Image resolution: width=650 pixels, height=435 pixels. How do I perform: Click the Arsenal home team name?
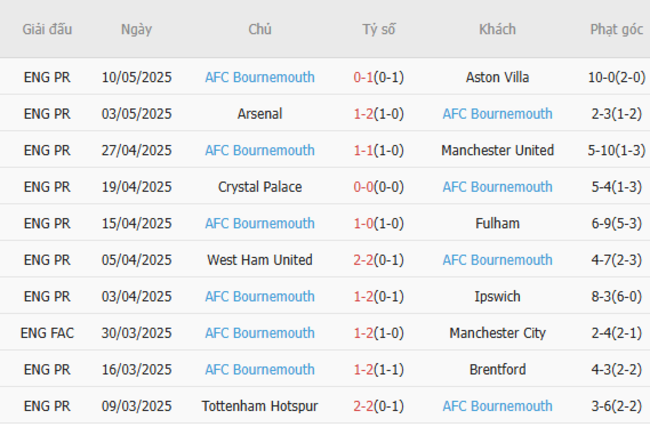click(x=259, y=114)
